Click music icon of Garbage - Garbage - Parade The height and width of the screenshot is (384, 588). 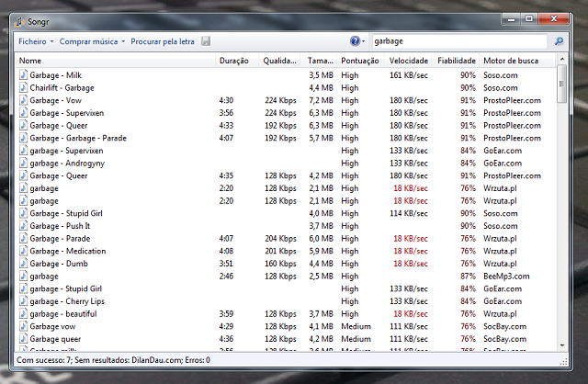point(23,138)
